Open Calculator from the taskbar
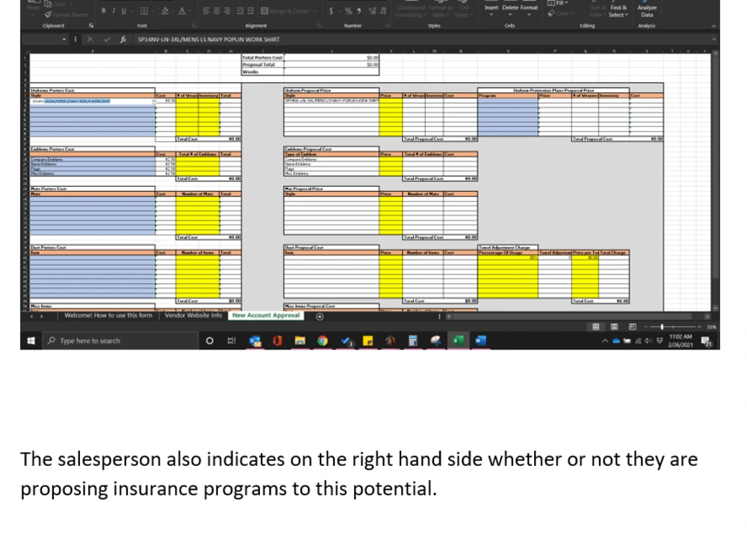Image resolution: width=747 pixels, height=560 pixels. pyautogui.click(x=412, y=340)
